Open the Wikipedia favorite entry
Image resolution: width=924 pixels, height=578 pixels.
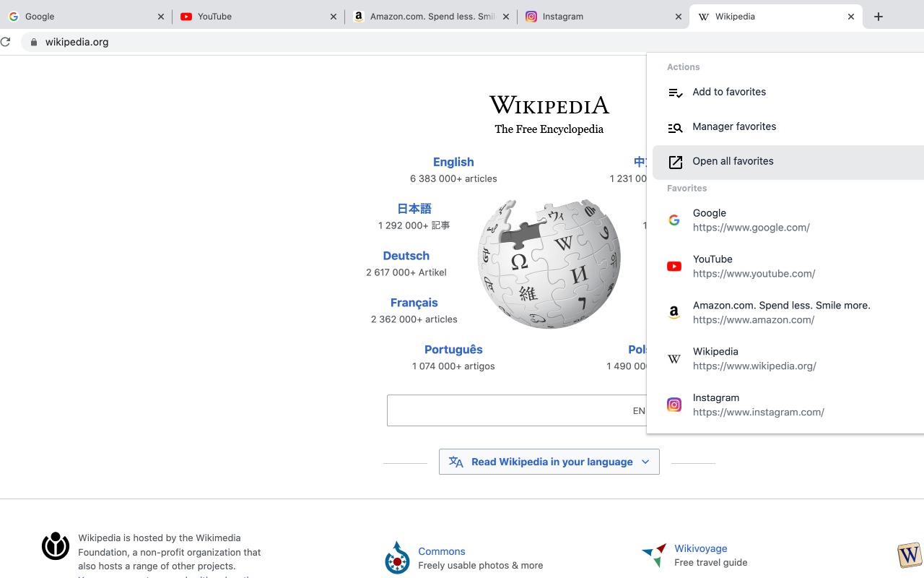pos(788,359)
